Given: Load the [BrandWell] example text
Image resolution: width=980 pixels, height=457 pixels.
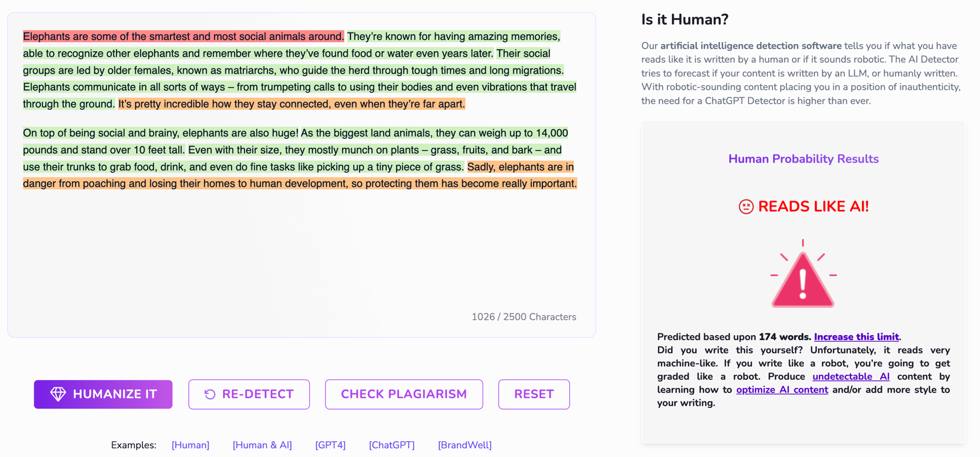Looking at the screenshot, I should click(x=465, y=445).
